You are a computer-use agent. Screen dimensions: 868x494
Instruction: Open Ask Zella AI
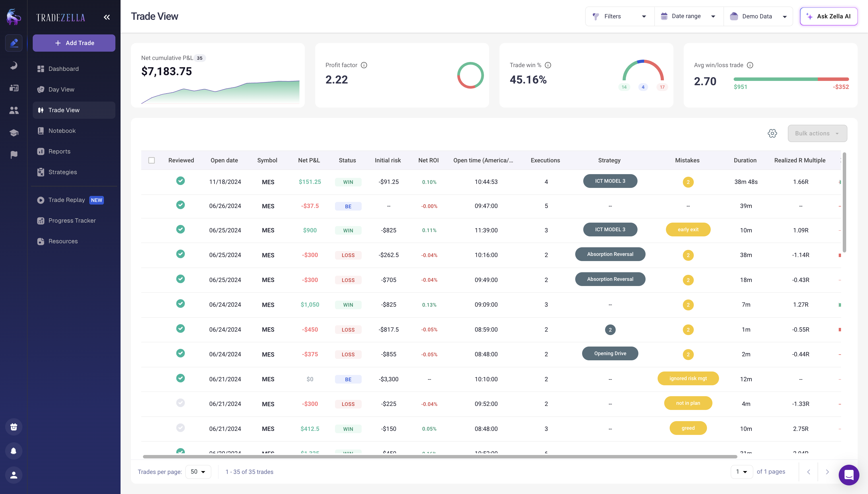[x=828, y=16]
